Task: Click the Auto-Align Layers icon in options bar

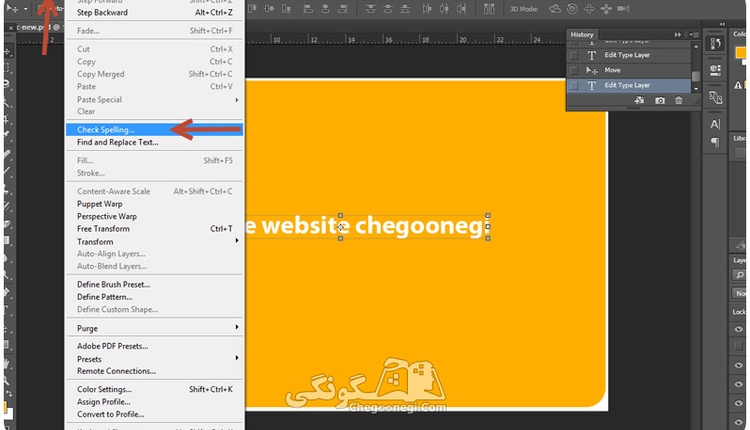Action: [489, 9]
